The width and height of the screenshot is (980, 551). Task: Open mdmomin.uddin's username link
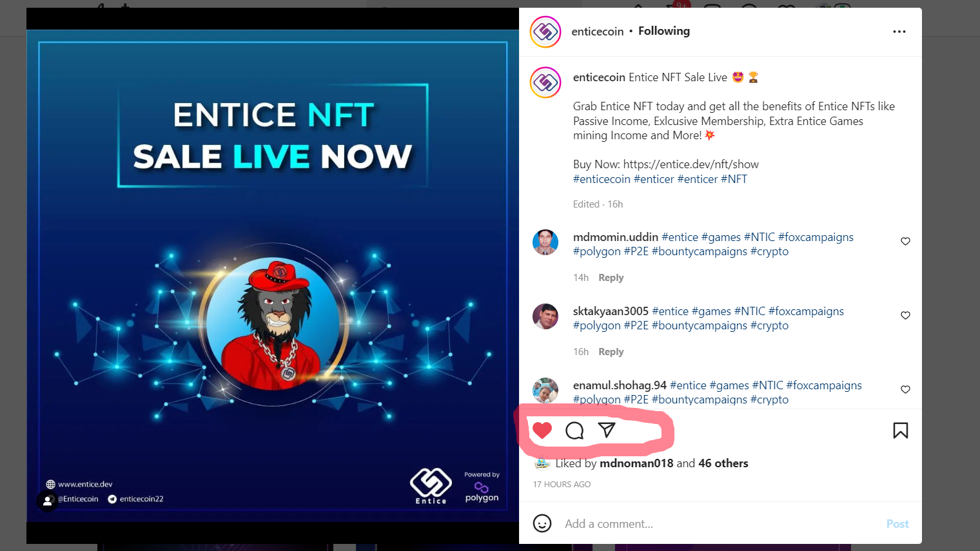tap(616, 237)
